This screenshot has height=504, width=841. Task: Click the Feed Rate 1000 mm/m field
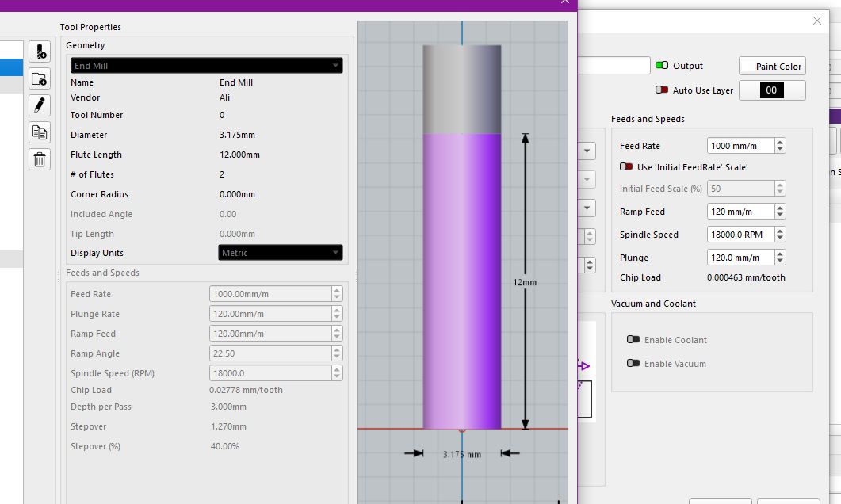740,146
